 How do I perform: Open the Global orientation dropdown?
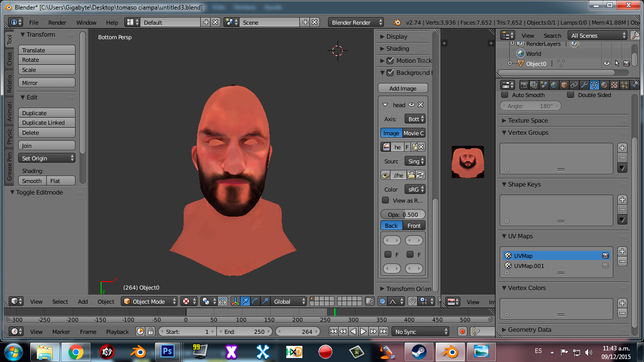(289, 301)
